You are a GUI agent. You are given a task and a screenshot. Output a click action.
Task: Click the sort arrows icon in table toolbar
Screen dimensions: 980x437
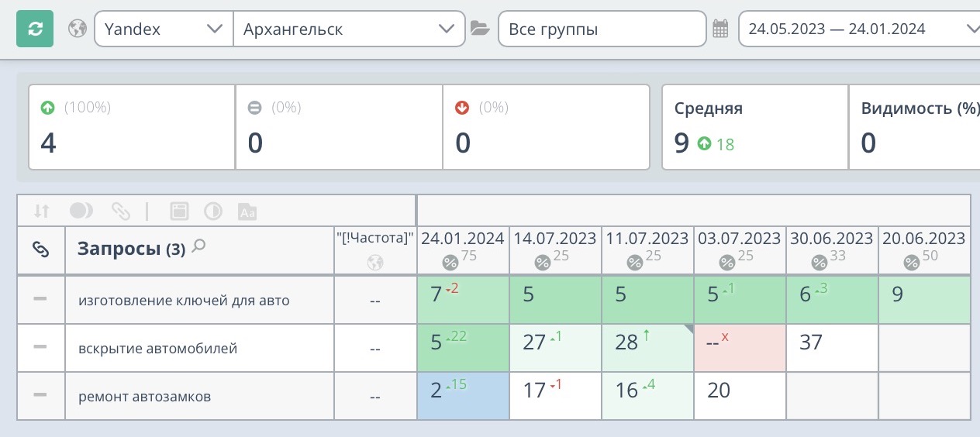(x=42, y=211)
